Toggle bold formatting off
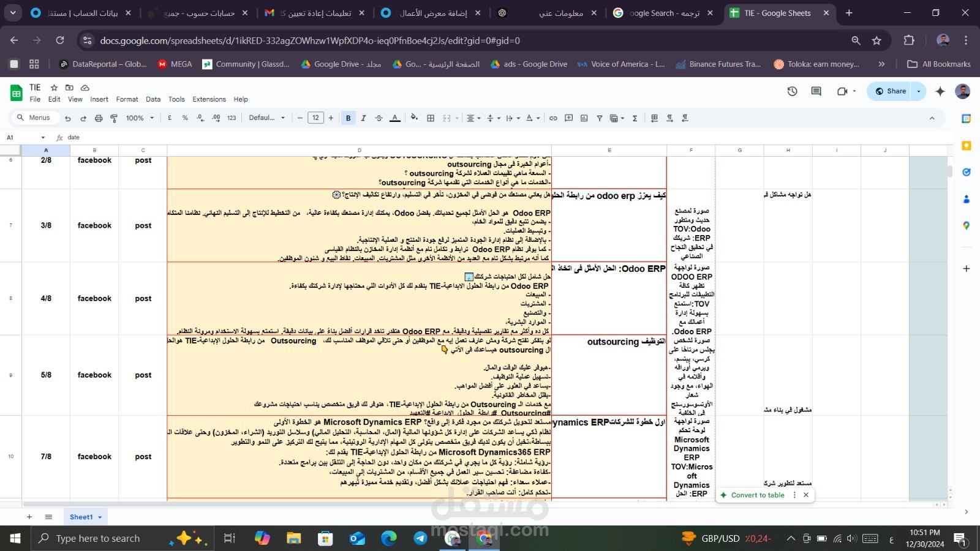Image resolution: width=980 pixels, height=551 pixels. [x=348, y=118]
